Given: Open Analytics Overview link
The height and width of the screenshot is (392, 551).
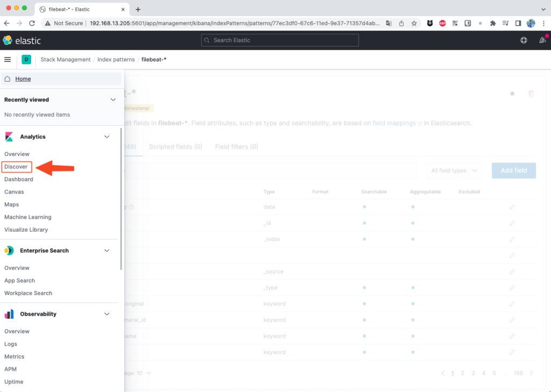Looking at the screenshot, I should pos(17,154).
